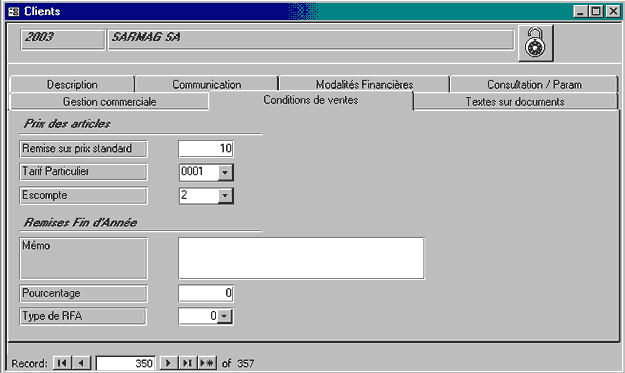Screen dimensions: 625x373
Task: Select the Modalités Financières tab
Action: point(364,84)
